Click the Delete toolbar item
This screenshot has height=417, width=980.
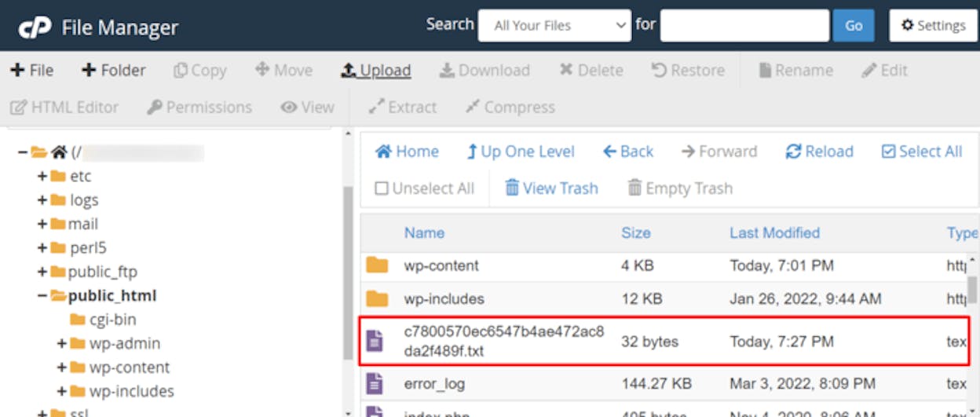[591, 70]
